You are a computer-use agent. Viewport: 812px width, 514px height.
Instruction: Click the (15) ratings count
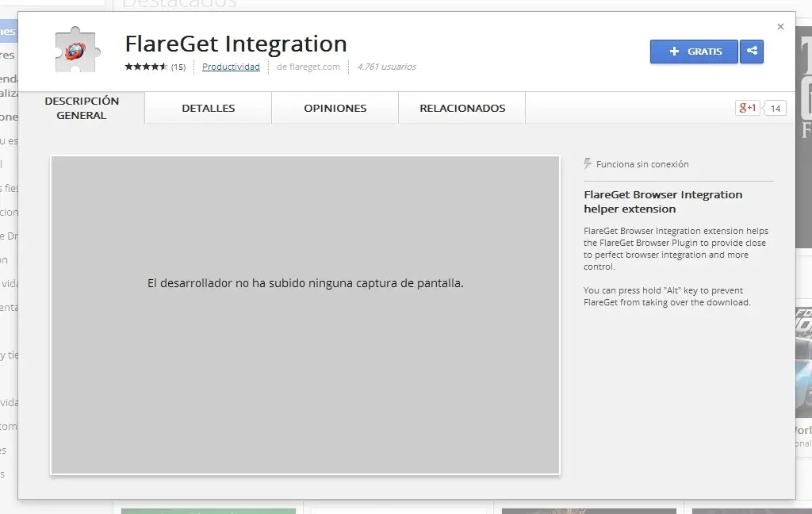[178, 67]
